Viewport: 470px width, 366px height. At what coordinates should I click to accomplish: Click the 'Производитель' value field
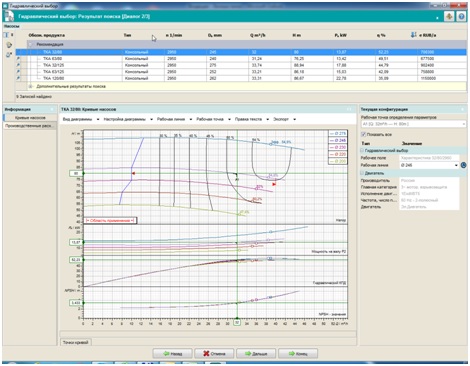tap(429, 180)
